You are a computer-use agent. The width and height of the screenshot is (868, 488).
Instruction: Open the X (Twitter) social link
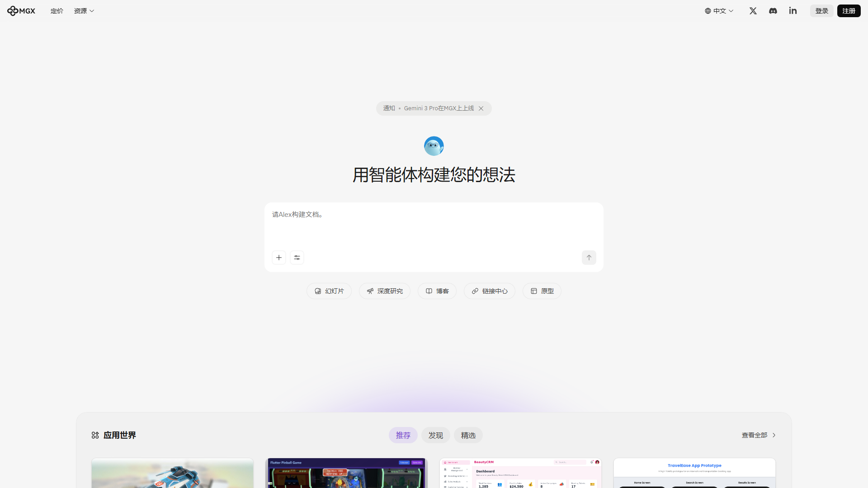pyautogui.click(x=753, y=11)
